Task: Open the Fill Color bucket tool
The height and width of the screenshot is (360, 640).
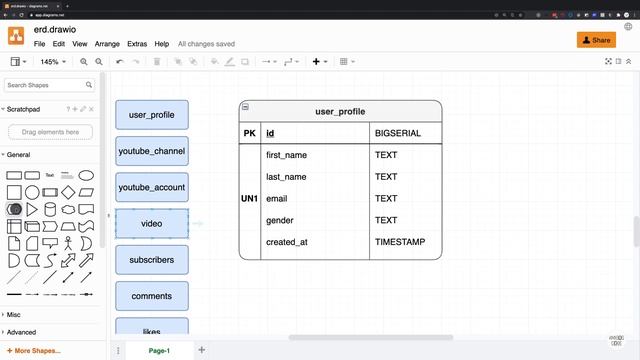Action: (x=214, y=62)
